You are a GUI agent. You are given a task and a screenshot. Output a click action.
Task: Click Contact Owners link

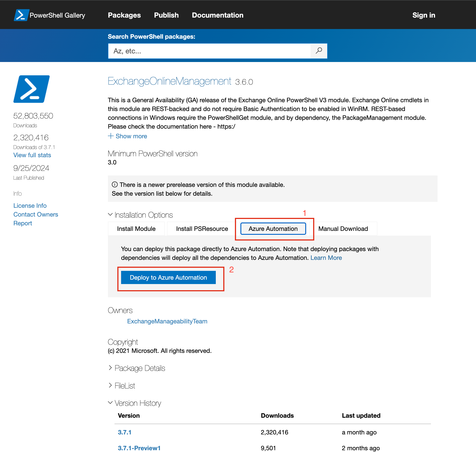[x=36, y=214]
